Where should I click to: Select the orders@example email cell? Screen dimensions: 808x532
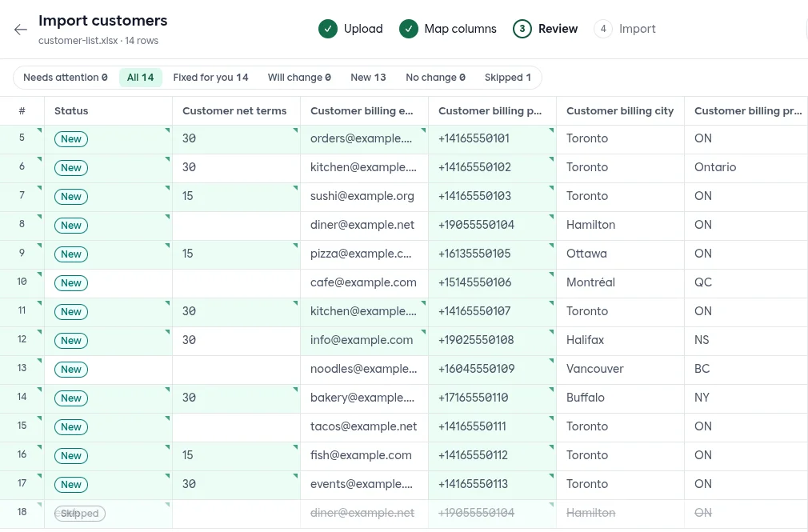click(x=364, y=139)
